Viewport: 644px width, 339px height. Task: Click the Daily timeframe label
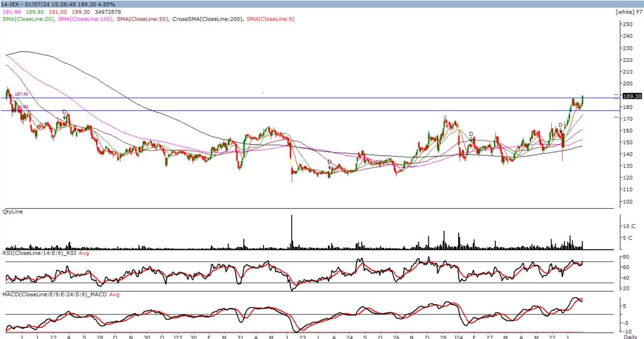[x=630, y=337]
